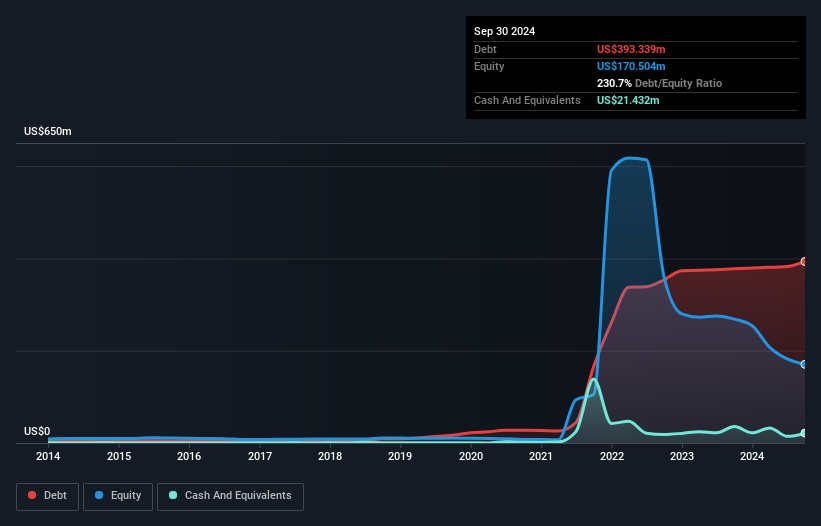The height and width of the screenshot is (526, 821).
Task: Click the 2020 x-axis label
Action: pos(471,456)
